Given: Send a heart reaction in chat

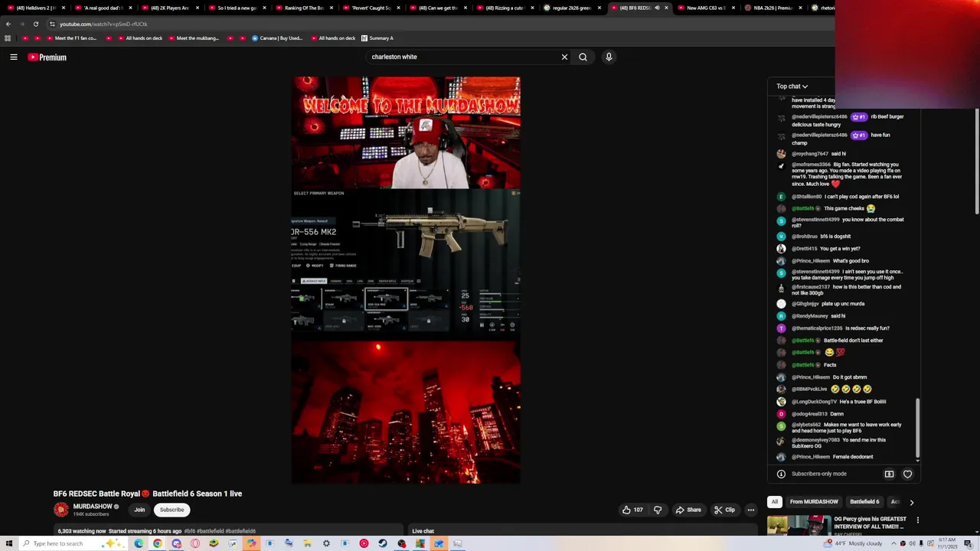Looking at the screenshot, I should 907,474.
